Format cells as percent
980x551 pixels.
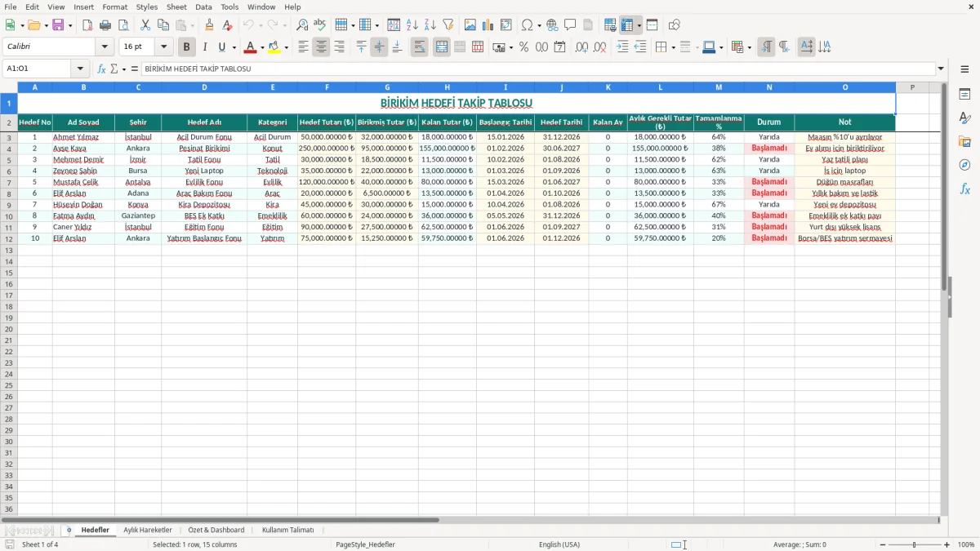click(x=523, y=47)
